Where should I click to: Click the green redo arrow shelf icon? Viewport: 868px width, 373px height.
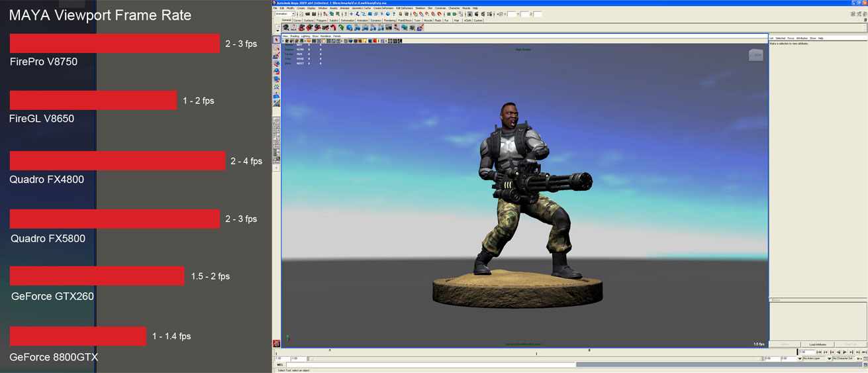click(x=342, y=27)
